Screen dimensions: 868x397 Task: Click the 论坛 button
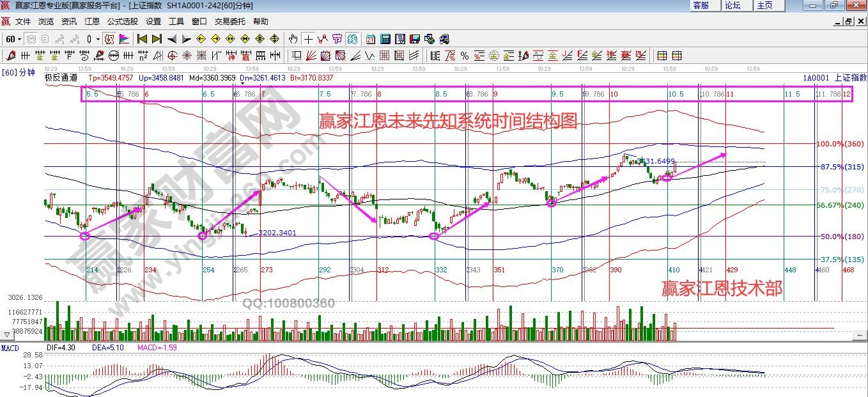click(x=732, y=5)
